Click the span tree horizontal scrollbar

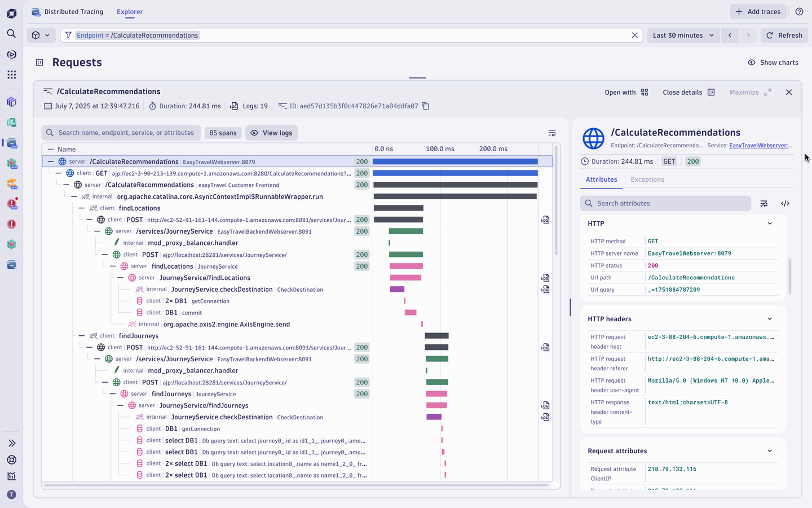tap(297, 485)
